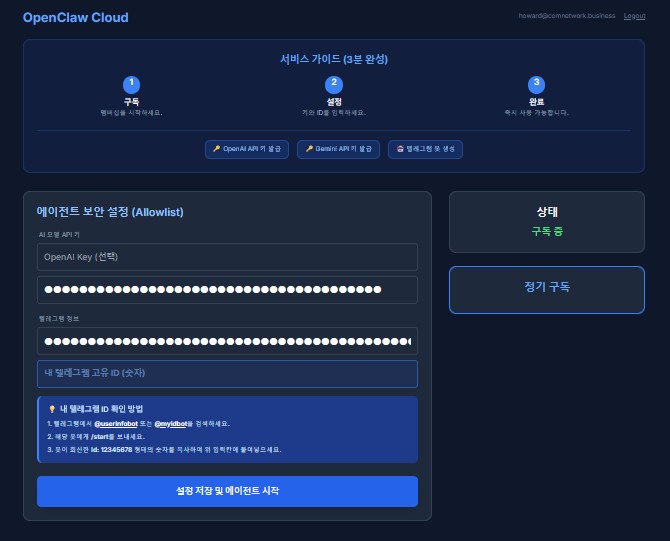670x541 pixels.
Task: Click the 텔레그램 정보 label
Action: click(x=59, y=319)
